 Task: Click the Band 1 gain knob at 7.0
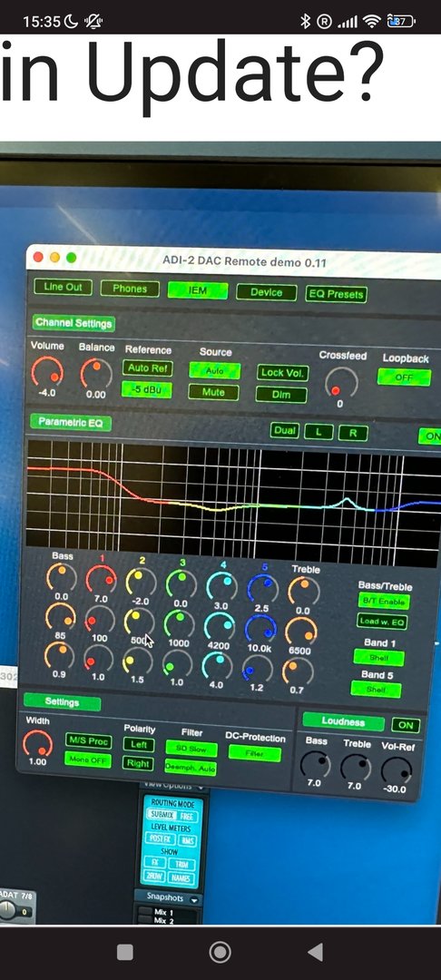[102, 579]
